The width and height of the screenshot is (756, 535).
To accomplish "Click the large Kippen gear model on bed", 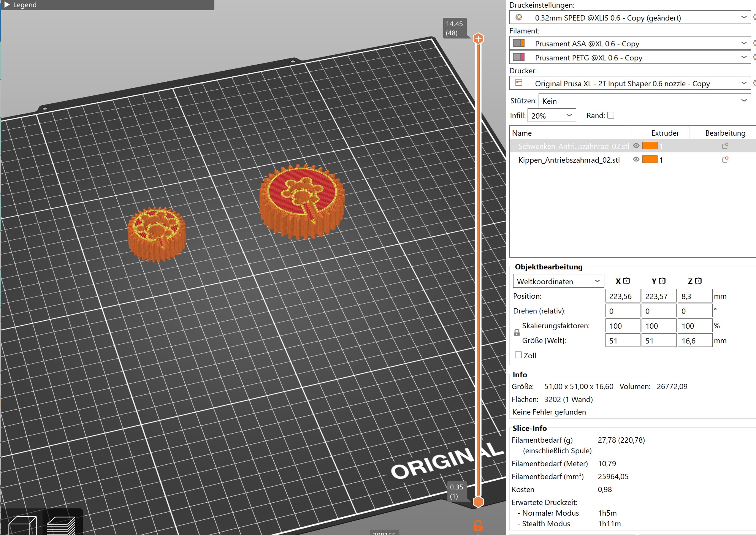I will [x=302, y=201].
